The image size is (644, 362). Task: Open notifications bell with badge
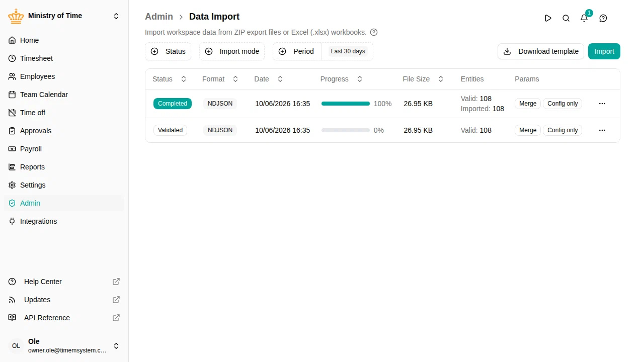click(584, 18)
